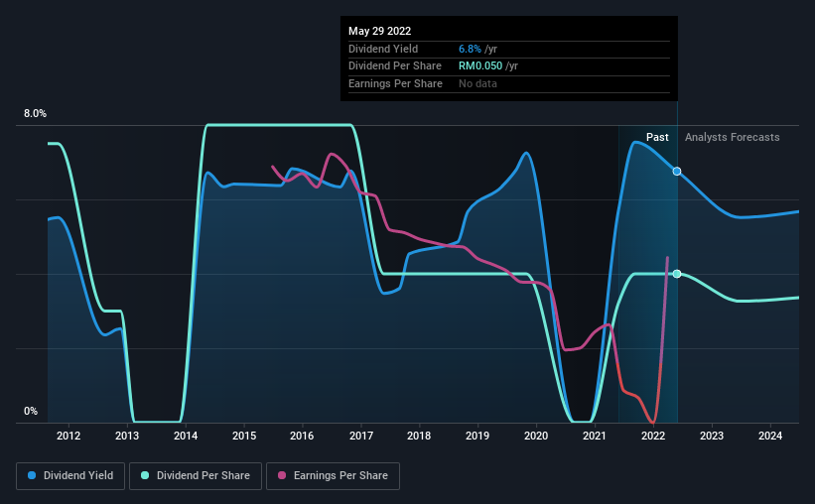Image resolution: width=815 pixels, height=504 pixels.
Task: Click the 0% y-axis label
Action: click(x=31, y=411)
